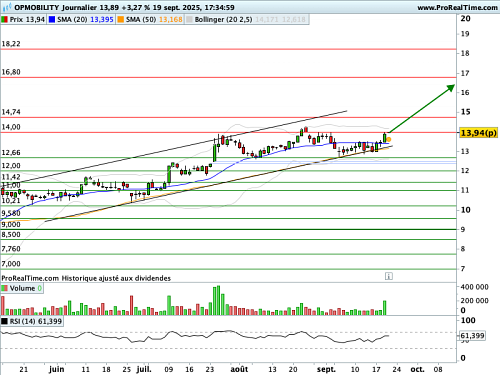Click the price axis value 19
The width and height of the screenshot is (500, 375).
coord(465,34)
